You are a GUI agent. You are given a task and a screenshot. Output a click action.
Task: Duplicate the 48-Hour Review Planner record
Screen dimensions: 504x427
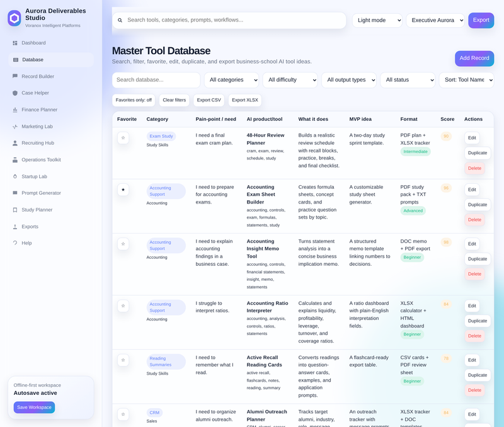478,153
